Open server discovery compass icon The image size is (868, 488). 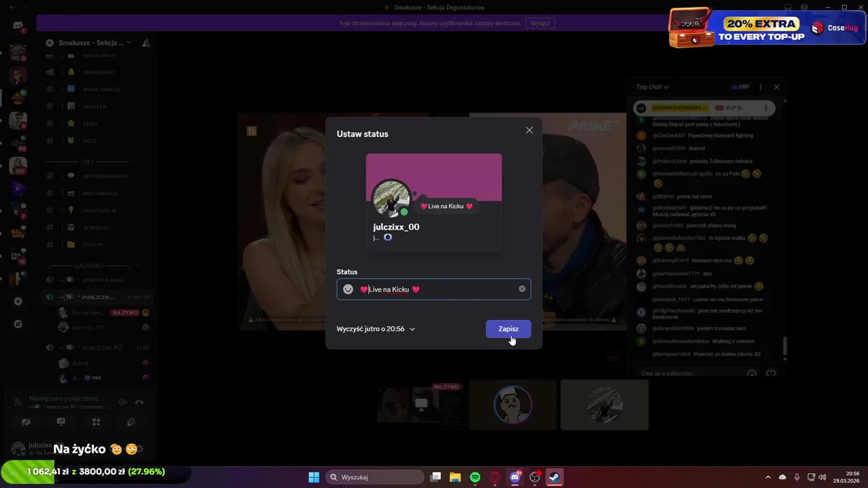pyautogui.click(x=18, y=324)
